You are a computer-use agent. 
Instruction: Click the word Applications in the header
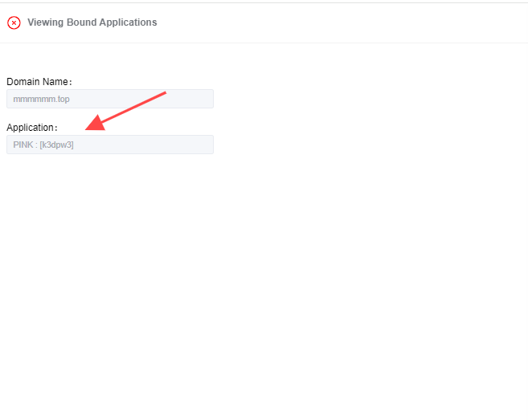click(128, 22)
